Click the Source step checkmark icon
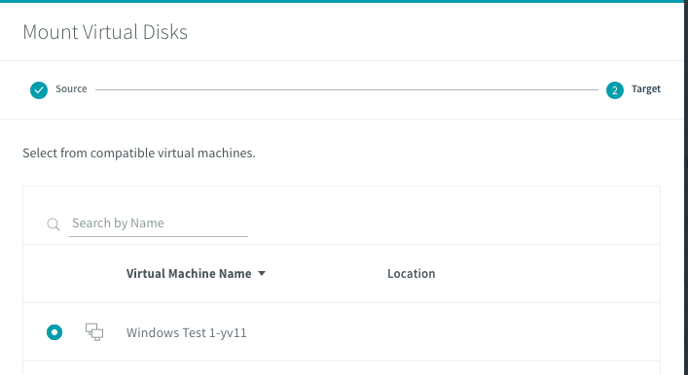The height and width of the screenshot is (375, 688). [39, 90]
